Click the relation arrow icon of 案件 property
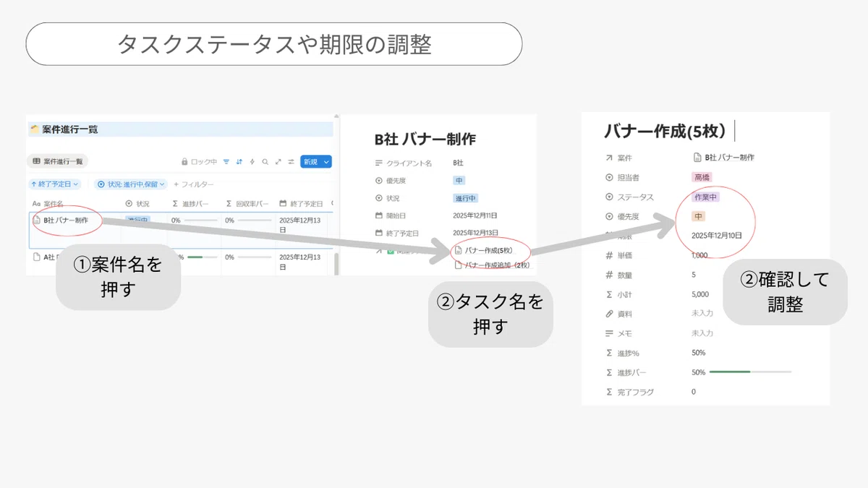Viewport: 868px width, 488px height. pyautogui.click(x=609, y=157)
